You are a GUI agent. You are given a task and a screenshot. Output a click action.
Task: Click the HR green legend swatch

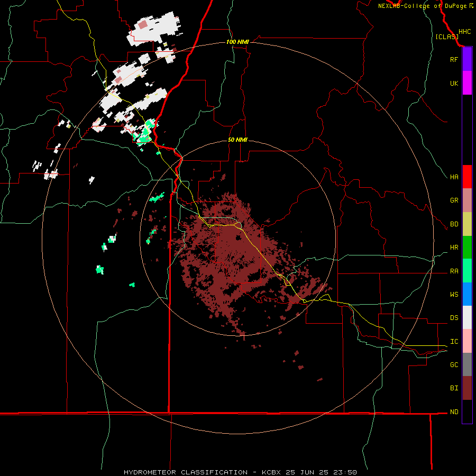click(467, 248)
